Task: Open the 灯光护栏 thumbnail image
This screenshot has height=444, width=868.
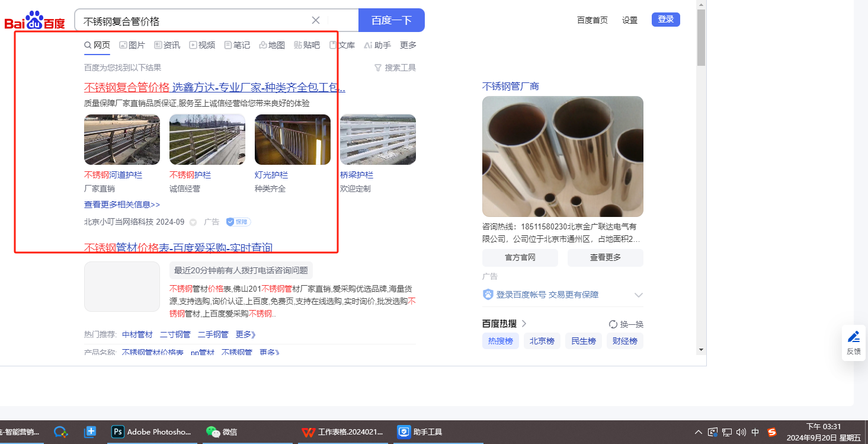Action: pyautogui.click(x=293, y=139)
